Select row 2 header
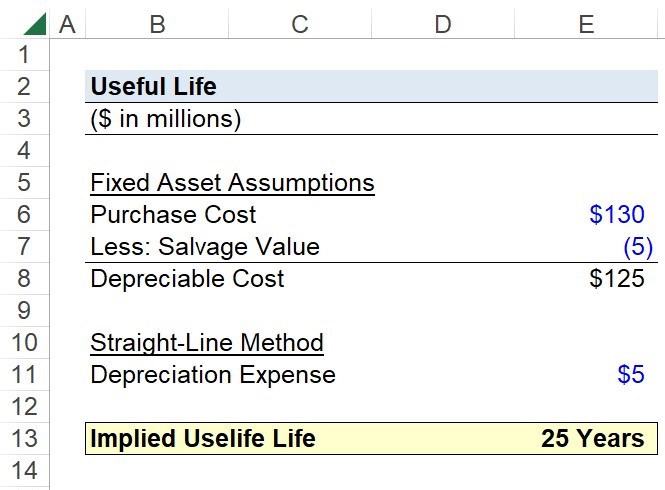Viewport: 665px width, 490px height. tap(24, 87)
